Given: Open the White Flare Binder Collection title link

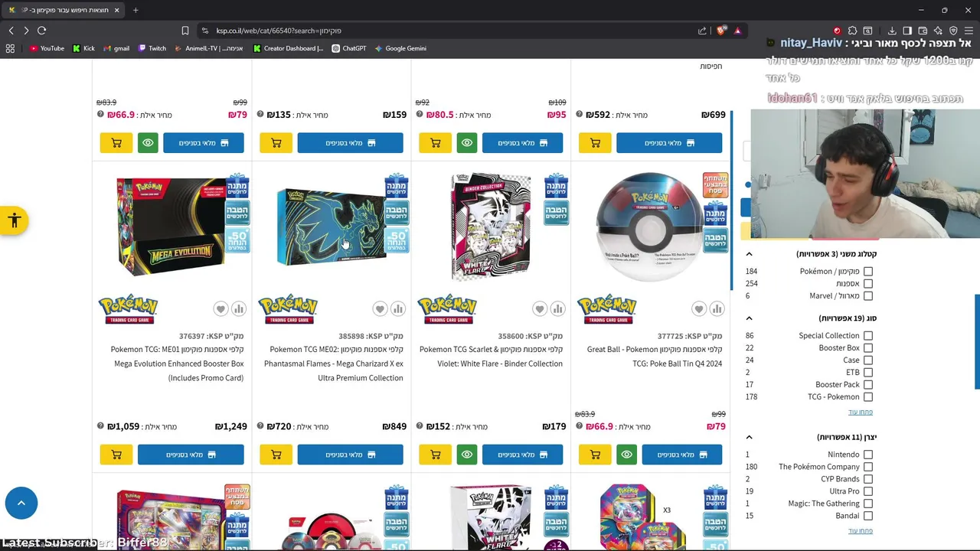Looking at the screenshot, I should (x=491, y=357).
